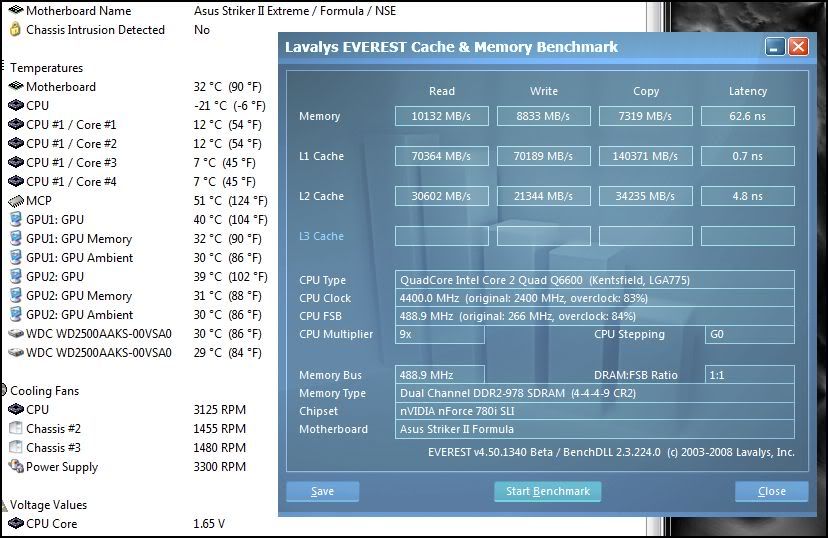Click the CPU Stepping G0 field

point(749,334)
